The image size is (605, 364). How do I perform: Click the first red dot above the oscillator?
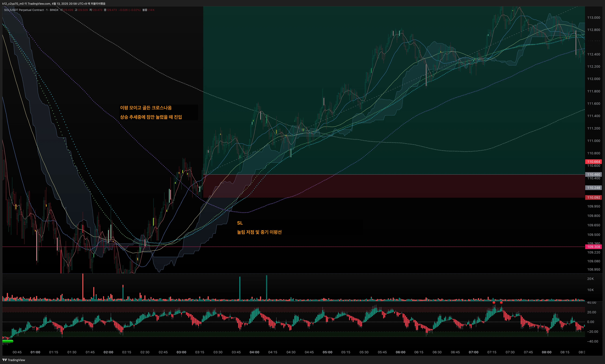tap(494, 303)
